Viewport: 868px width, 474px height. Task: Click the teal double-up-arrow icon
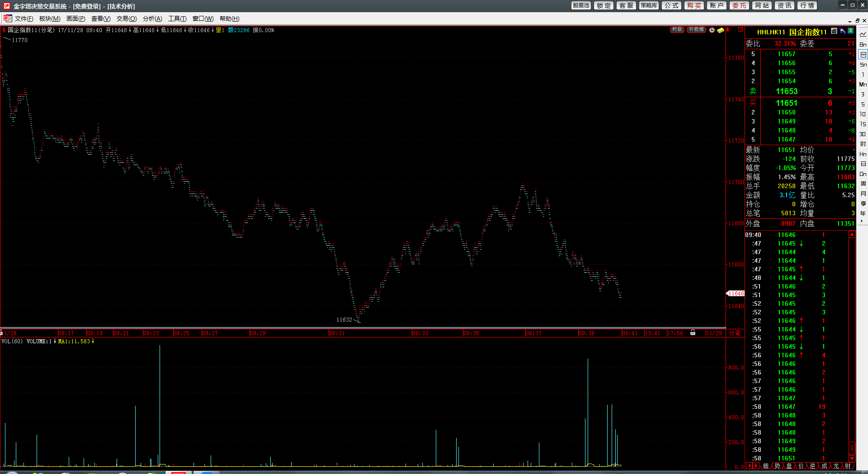[x=850, y=31]
